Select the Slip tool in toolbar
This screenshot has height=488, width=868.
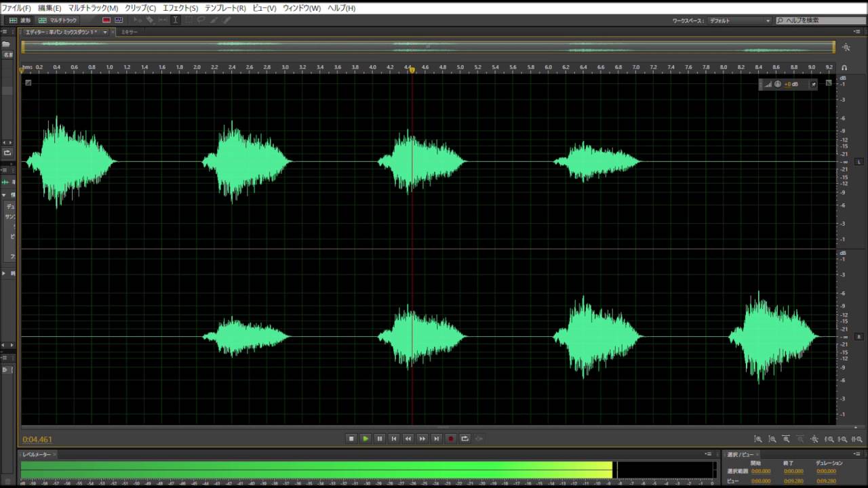coord(163,20)
